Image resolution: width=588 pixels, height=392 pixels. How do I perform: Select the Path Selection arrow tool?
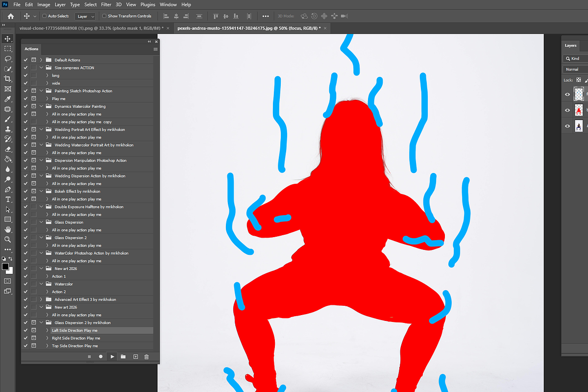click(x=7, y=209)
